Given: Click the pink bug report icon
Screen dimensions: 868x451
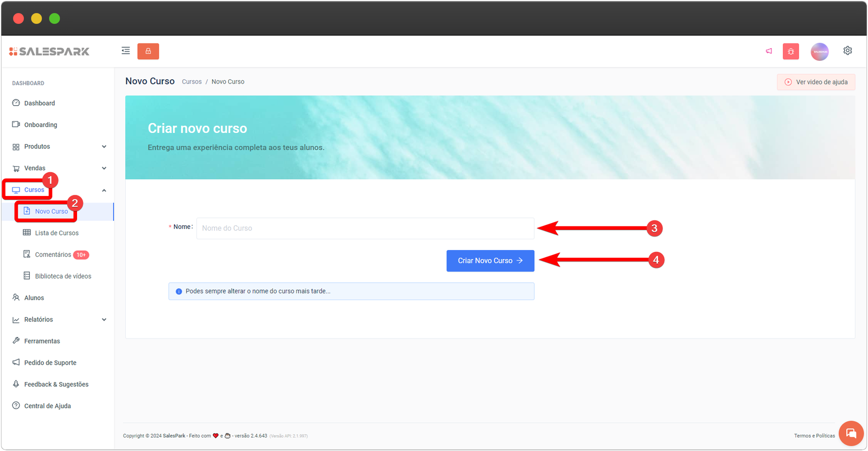Looking at the screenshot, I should pyautogui.click(x=791, y=52).
